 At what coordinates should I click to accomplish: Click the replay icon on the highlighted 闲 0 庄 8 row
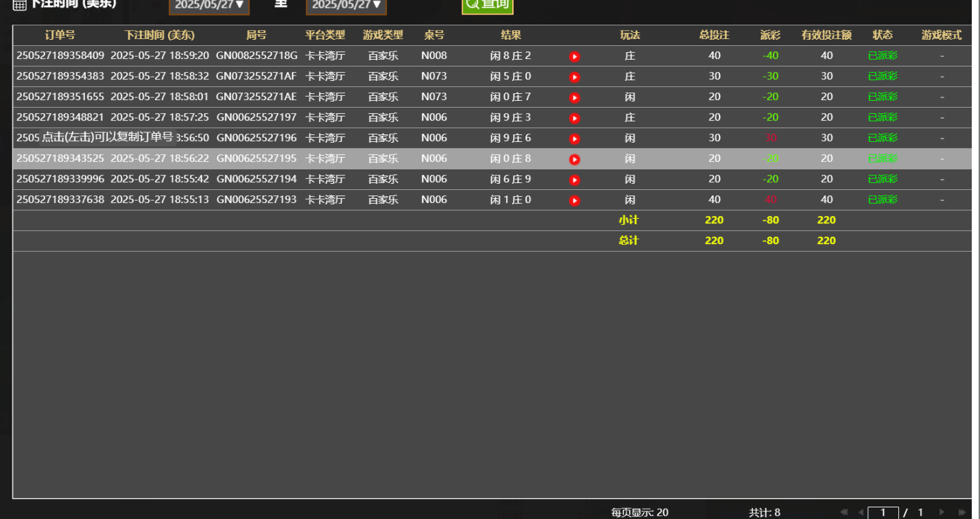[574, 158]
